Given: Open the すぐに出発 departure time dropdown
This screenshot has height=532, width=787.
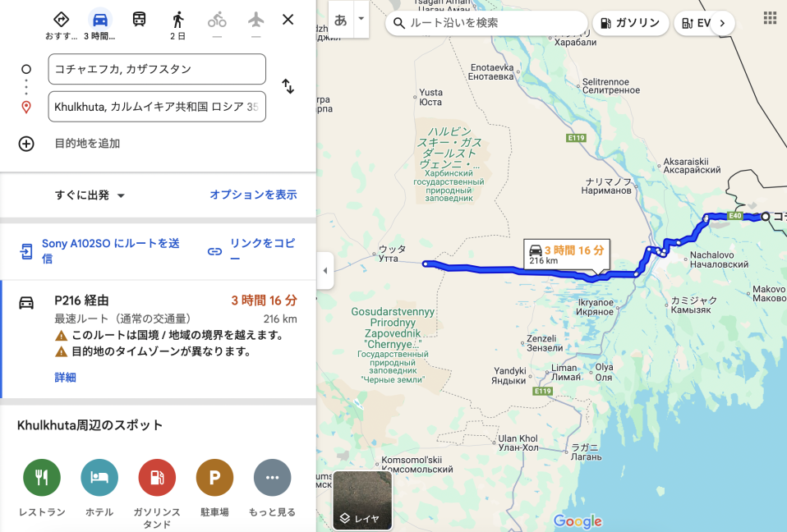Looking at the screenshot, I should point(90,195).
